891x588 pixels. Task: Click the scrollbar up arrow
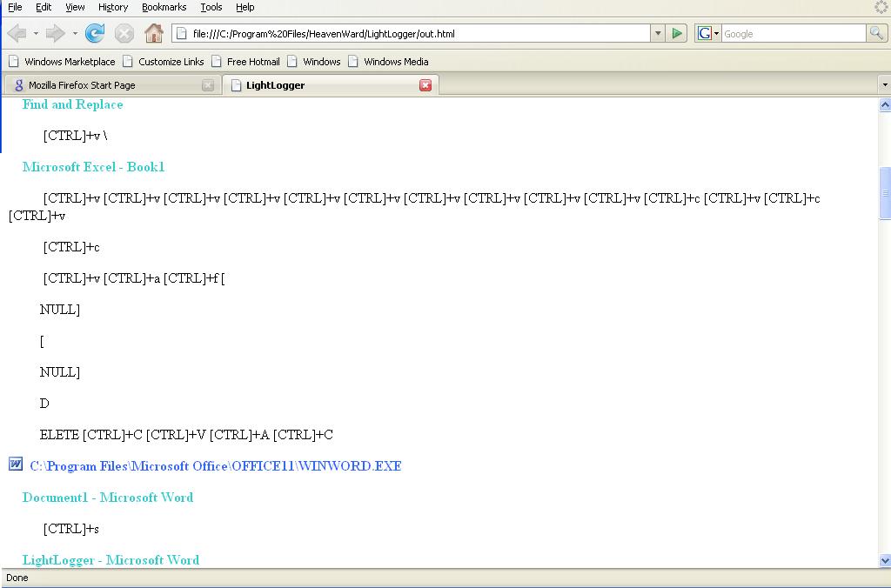(x=885, y=105)
